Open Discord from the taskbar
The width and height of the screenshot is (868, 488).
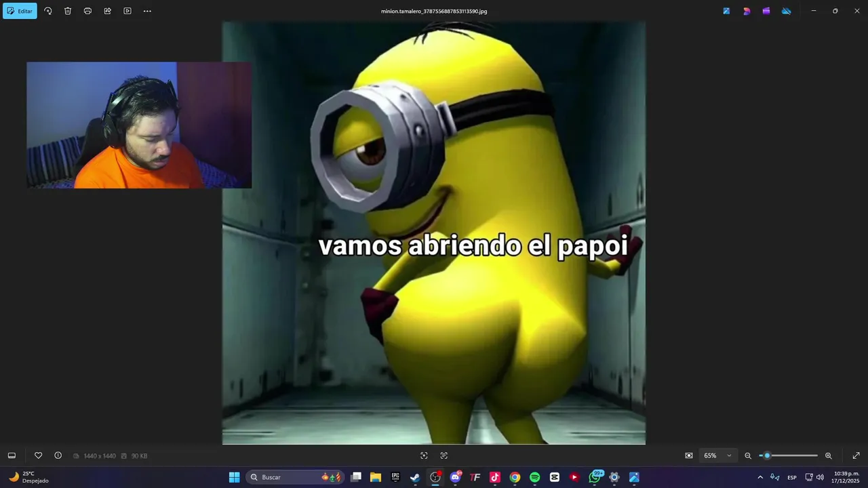pos(456,477)
